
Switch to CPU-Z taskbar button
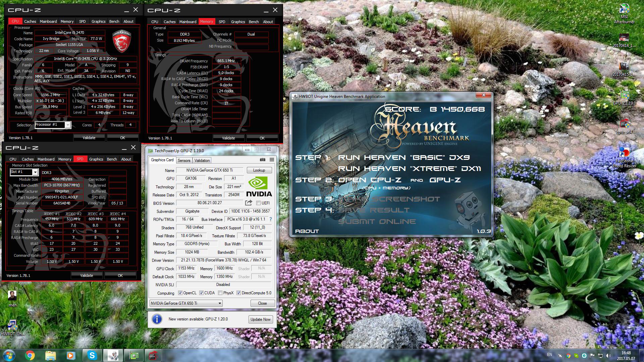[x=154, y=355]
